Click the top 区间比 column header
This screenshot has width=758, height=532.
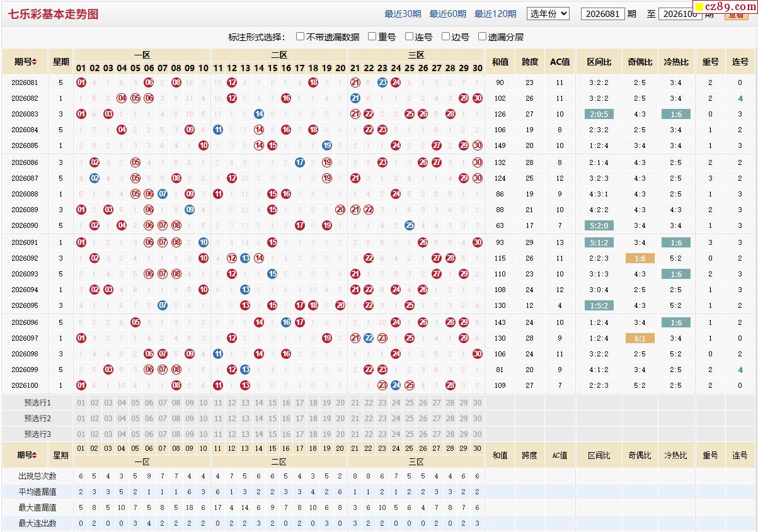tap(599, 62)
